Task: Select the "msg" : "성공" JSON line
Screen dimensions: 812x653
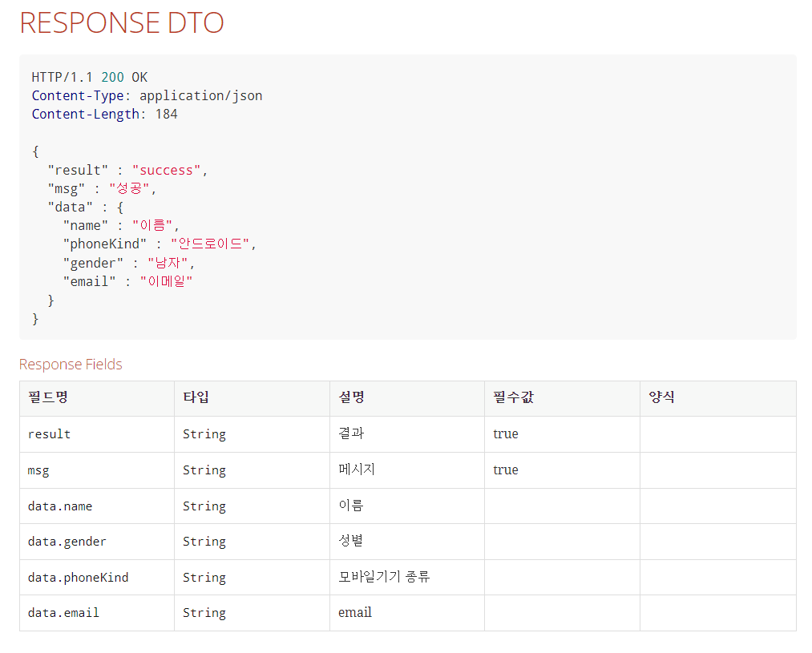Action: coord(102,189)
